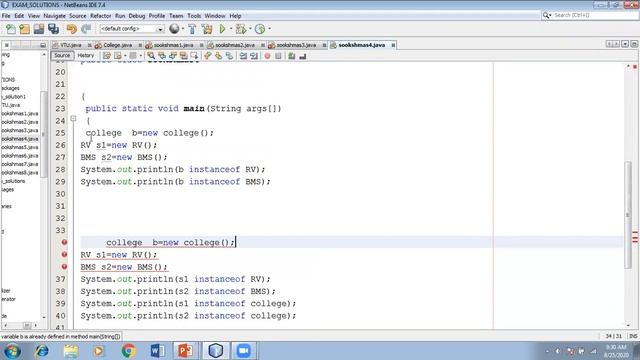Click the Comment lines icon
Image resolution: width=640 pixels, height=360 pixels.
pos(291,56)
